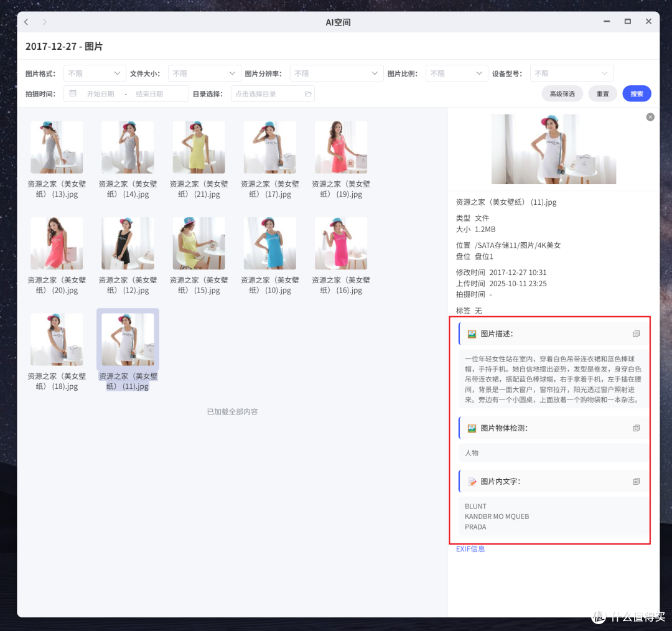Select thumbnail (16).jpg
The image size is (672, 631).
tap(341, 243)
